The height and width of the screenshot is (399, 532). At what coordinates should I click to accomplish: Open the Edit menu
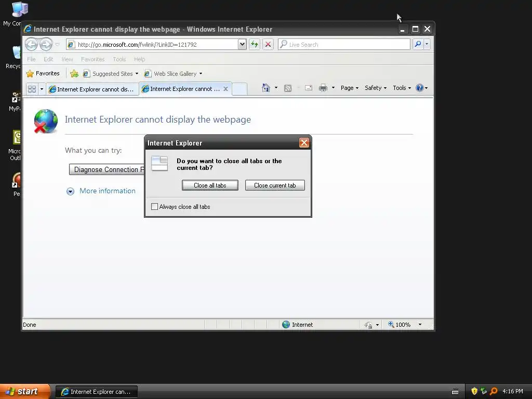tap(48, 59)
